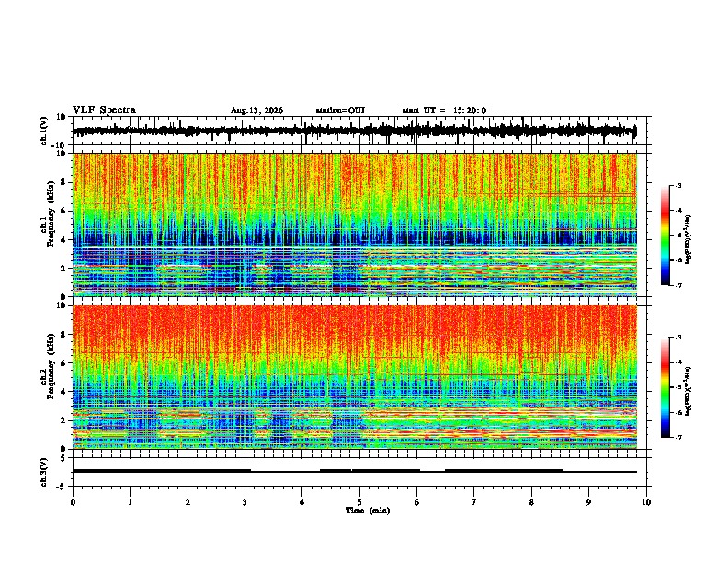Click the time axis tick label "9"

pyautogui.click(x=588, y=502)
